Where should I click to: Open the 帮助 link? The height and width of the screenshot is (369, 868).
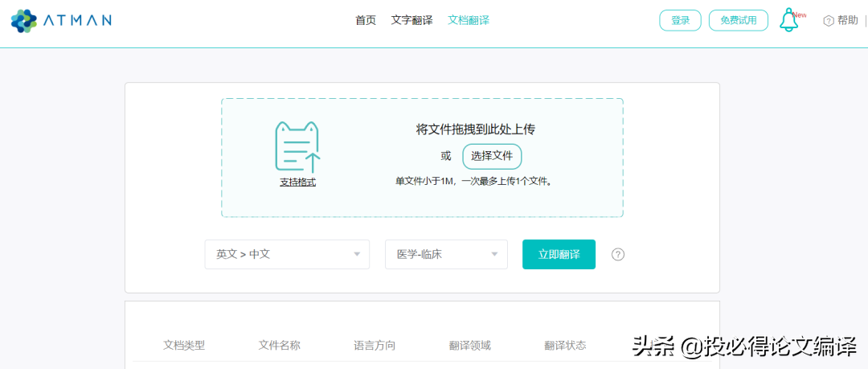(848, 21)
